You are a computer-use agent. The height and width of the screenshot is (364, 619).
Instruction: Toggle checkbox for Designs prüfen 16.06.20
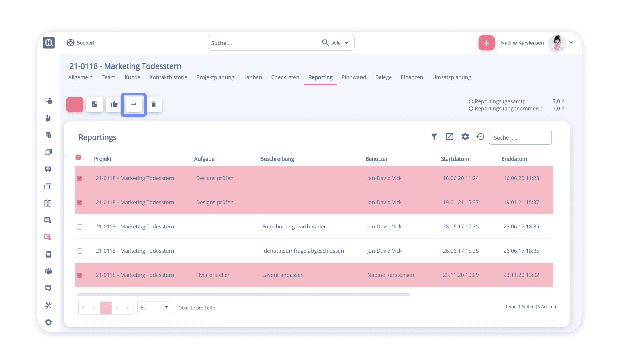(x=80, y=178)
